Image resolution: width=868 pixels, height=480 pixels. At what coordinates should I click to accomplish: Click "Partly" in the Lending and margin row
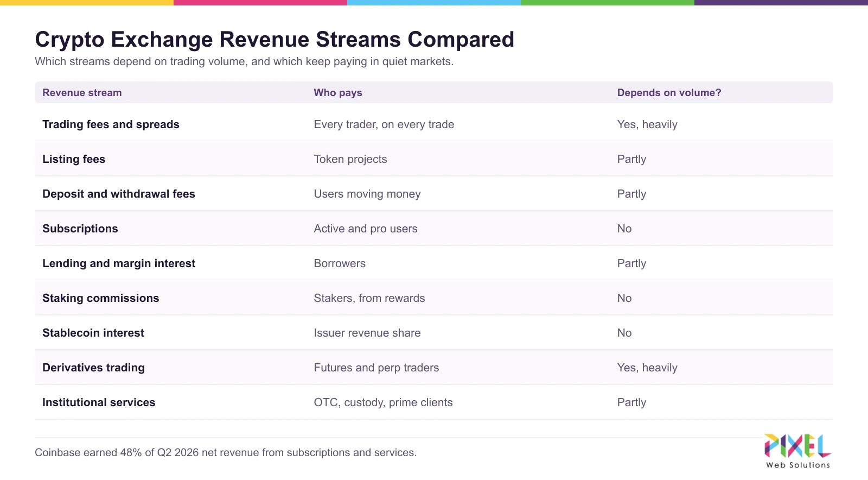631,263
